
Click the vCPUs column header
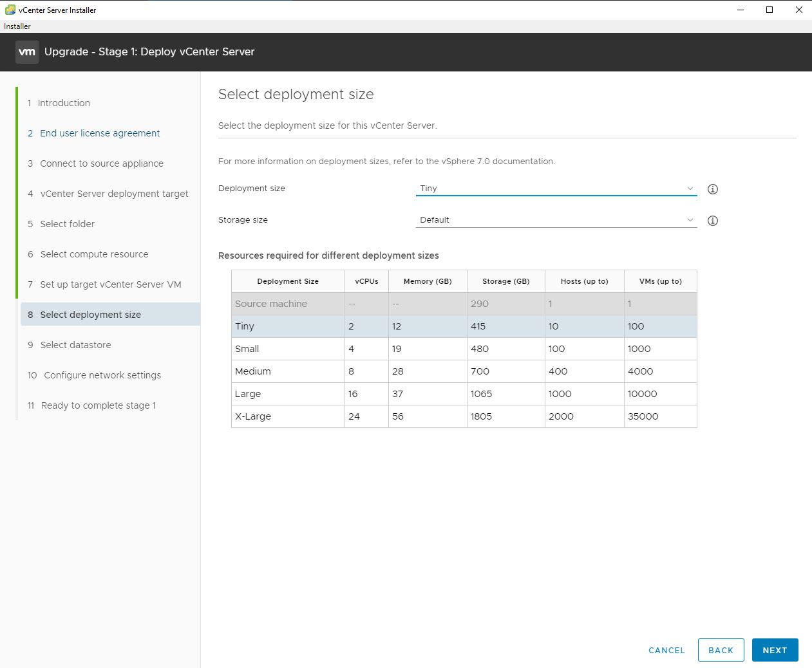pyautogui.click(x=367, y=281)
